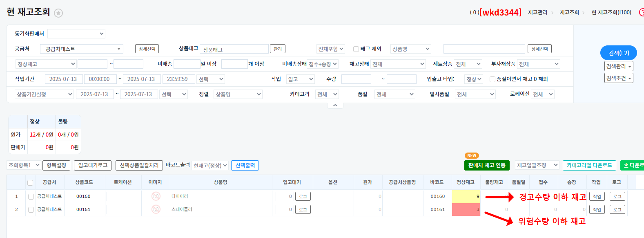Click the green 판매처 재고 연동 button

coord(487,165)
